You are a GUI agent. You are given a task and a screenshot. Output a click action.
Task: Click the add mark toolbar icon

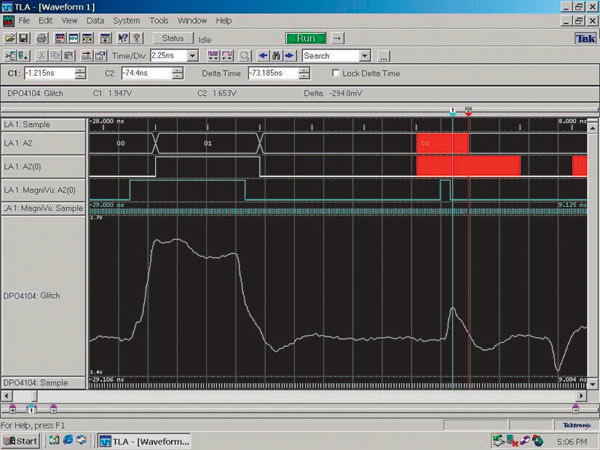(x=24, y=56)
